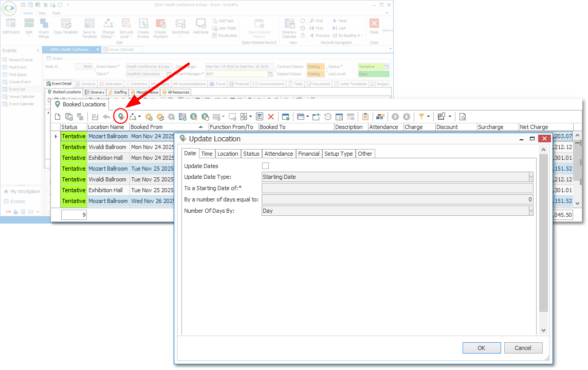Collapse the Events sidebar panel chevron
This screenshot has width=588, height=370.
[x=38, y=50]
